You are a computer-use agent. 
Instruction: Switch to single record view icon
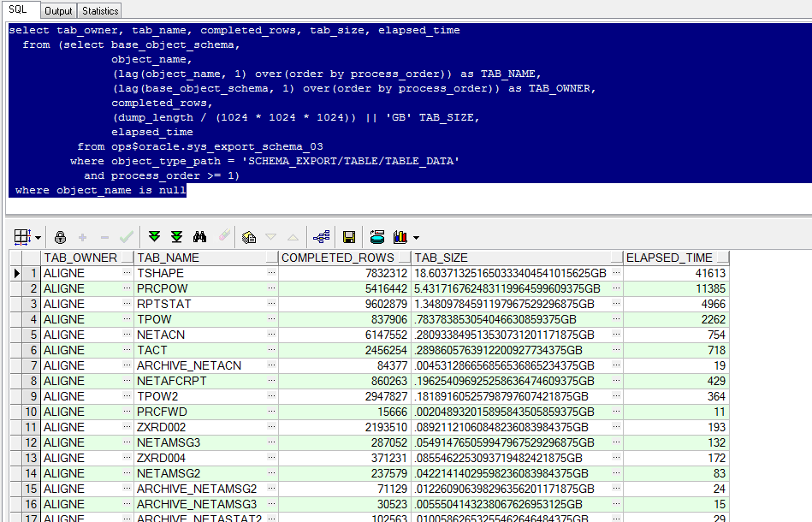322,237
